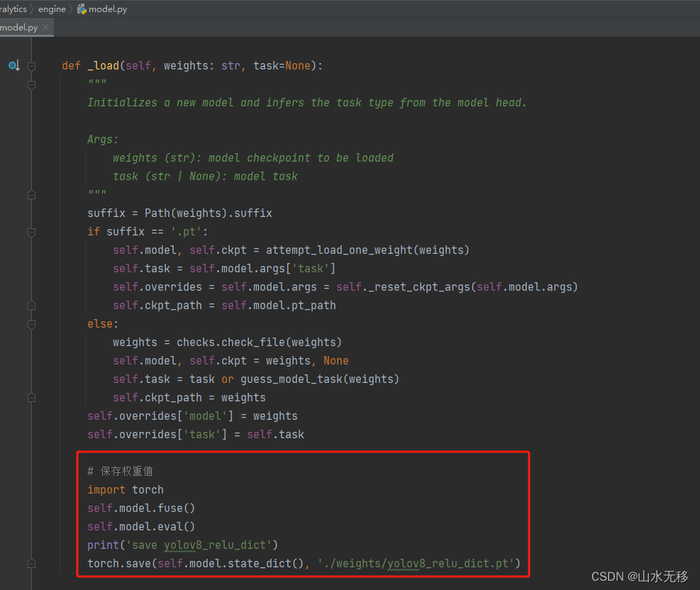Click the override gutter icon beside _load
This screenshot has width=700, height=590.
(14, 66)
